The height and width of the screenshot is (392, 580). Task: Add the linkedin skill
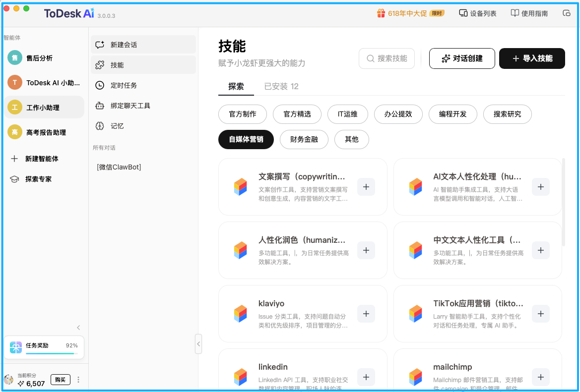point(366,377)
